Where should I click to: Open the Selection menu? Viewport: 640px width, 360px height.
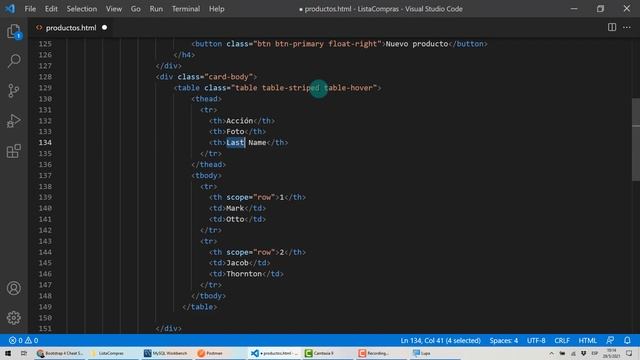click(x=82, y=9)
